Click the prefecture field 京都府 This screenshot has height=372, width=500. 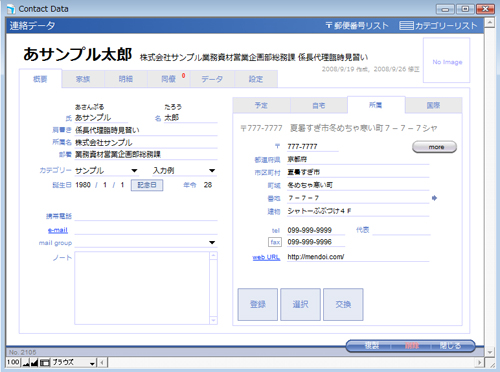(x=358, y=159)
